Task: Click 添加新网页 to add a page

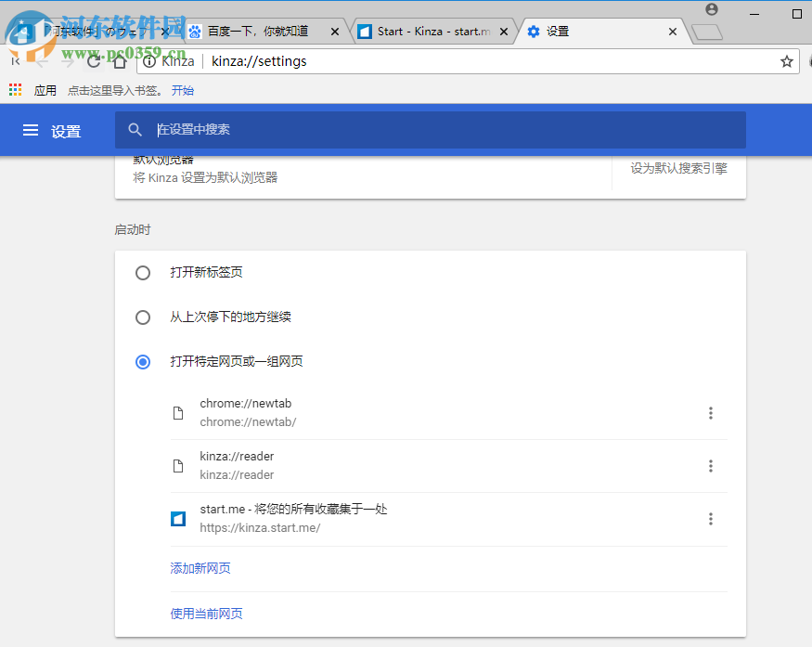Action: (200, 567)
